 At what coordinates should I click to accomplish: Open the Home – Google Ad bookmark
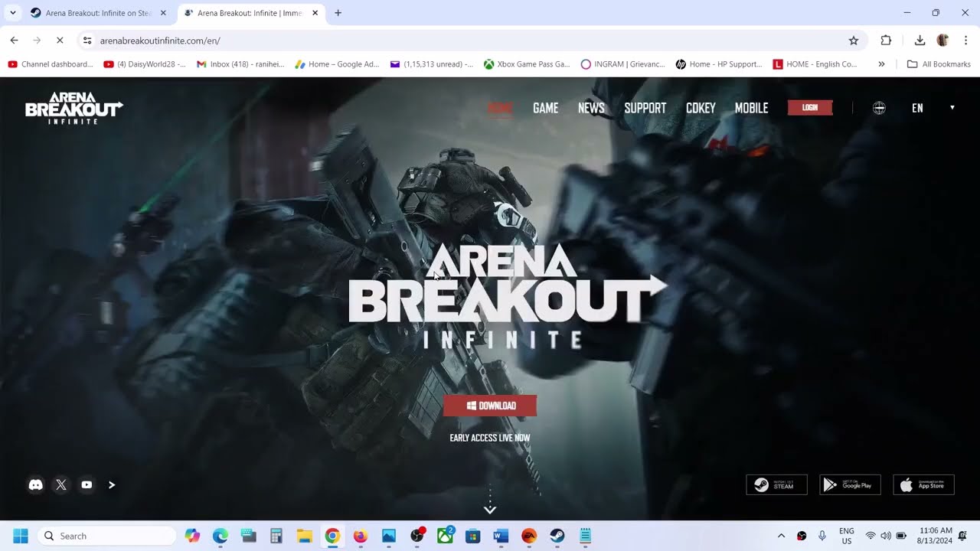click(x=337, y=64)
